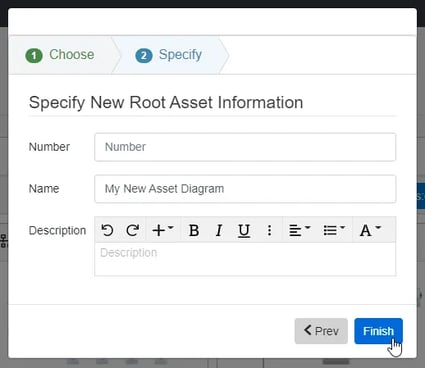
Task: Open the list style dropdown
Action: pyautogui.click(x=334, y=230)
